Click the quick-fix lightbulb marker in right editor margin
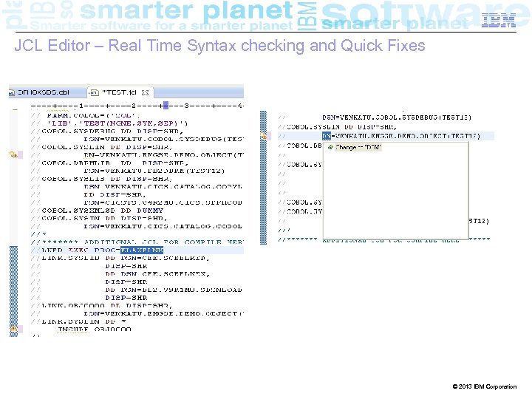Viewport: 532px width, 399px height. coord(263,136)
